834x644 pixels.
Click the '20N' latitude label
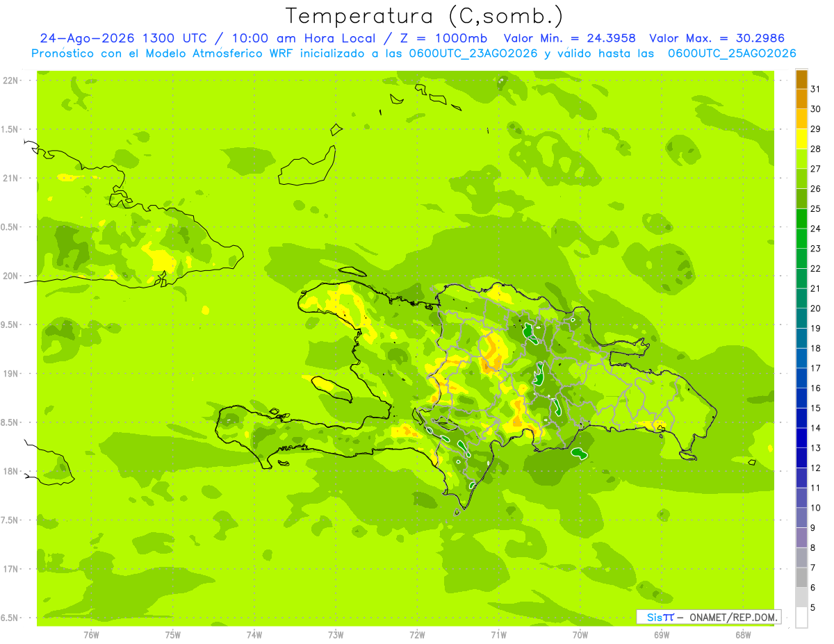point(10,276)
